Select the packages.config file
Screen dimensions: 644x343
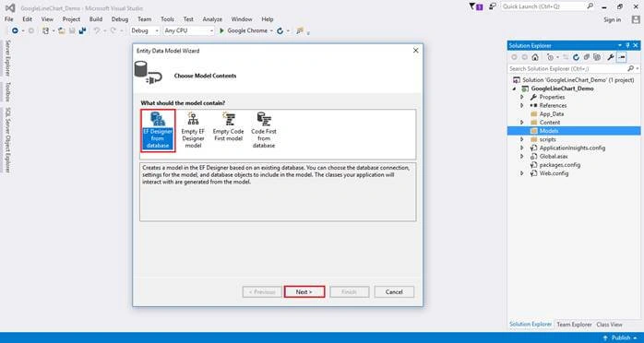560,165
